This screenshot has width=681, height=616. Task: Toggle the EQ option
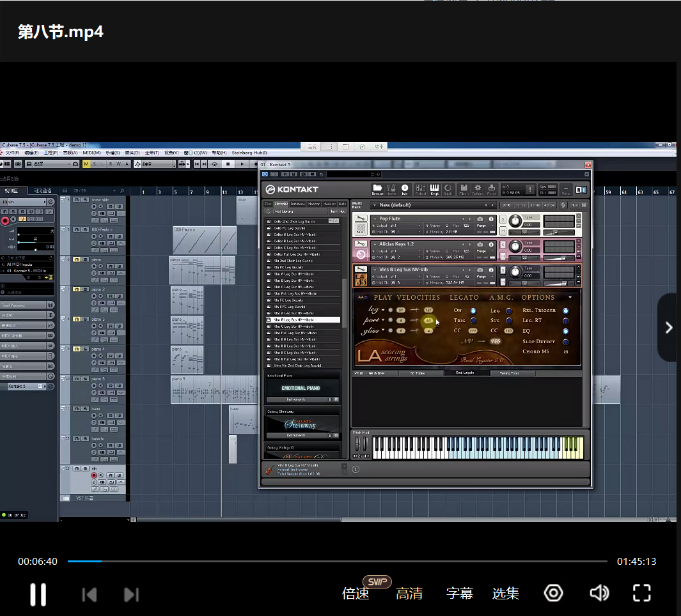pyautogui.click(x=565, y=331)
